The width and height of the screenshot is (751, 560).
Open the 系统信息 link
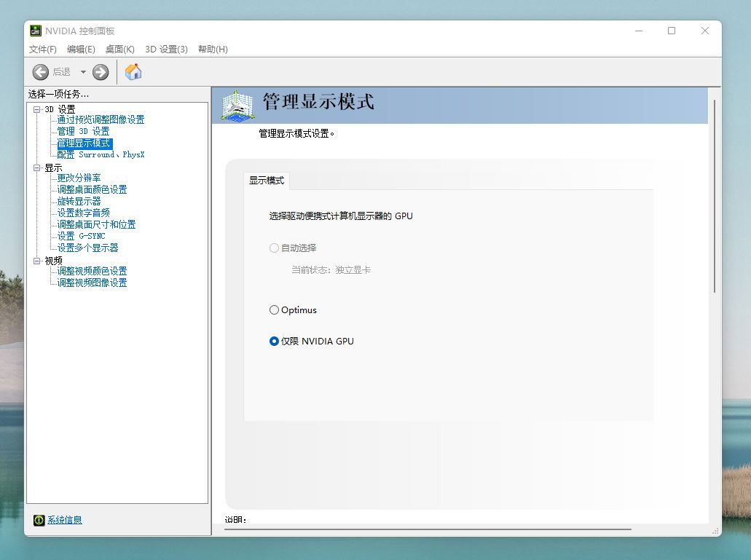(64, 519)
